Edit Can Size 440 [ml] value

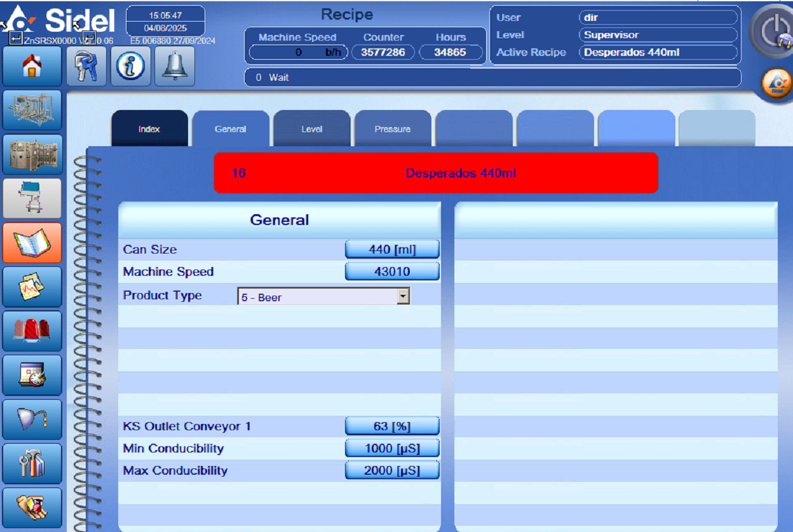point(392,250)
